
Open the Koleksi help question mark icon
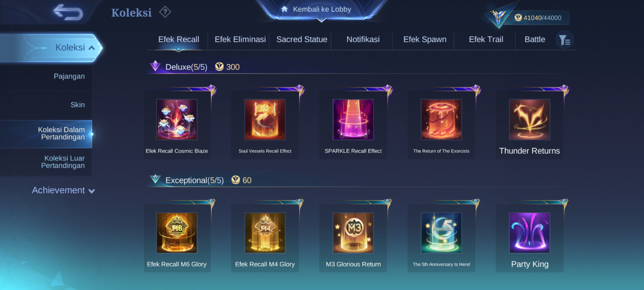pos(165,12)
